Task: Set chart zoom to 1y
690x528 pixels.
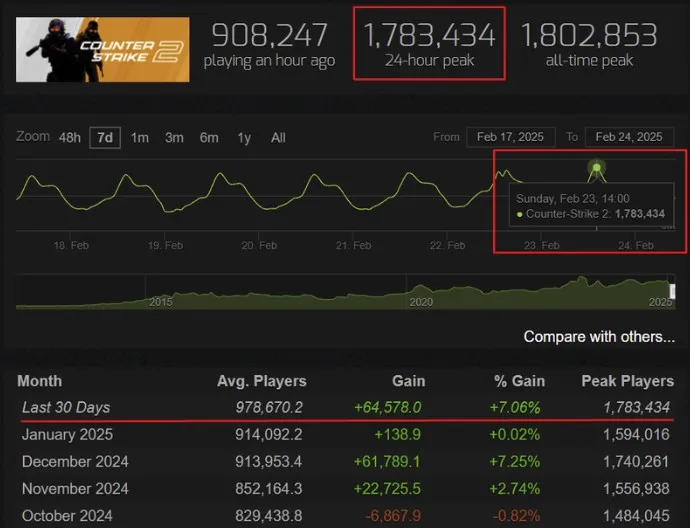Action: click(244, 138)
